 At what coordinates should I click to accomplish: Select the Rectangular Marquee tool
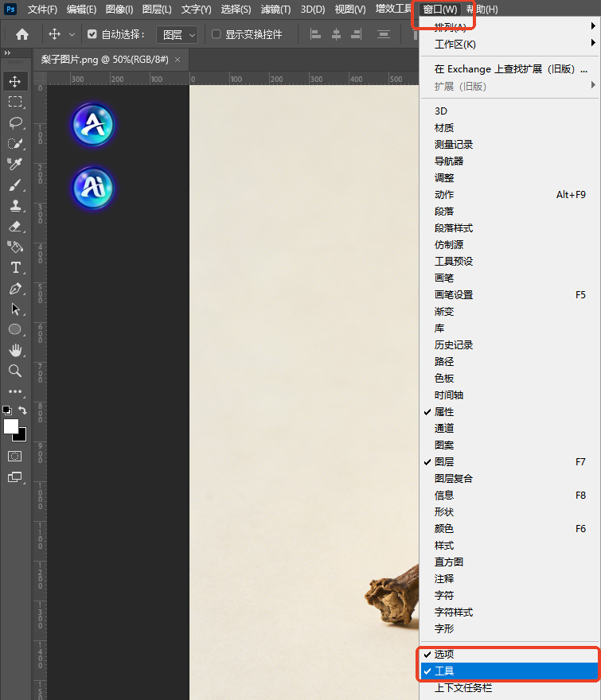pos(15,103)
